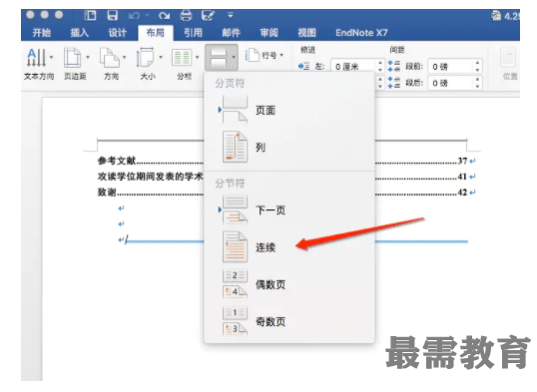Click the Redo icon in title bar
The height and width of the screenshot is (392, 537).
click(x=164, y=16)
